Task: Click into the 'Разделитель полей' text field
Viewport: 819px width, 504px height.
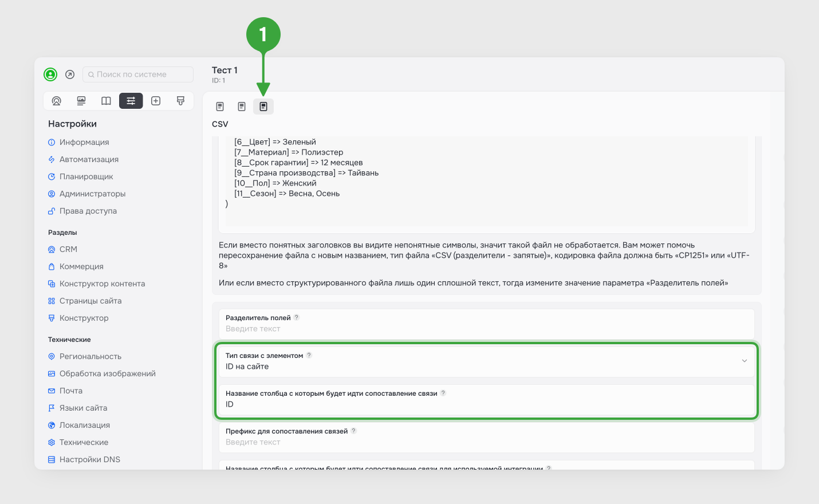Action: tap(486, 329)
